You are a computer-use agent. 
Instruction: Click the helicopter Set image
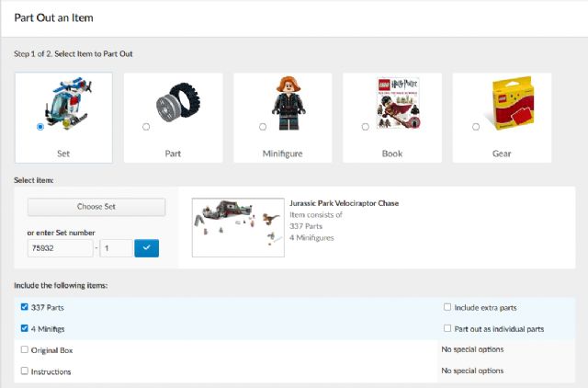click(x=64, y=103)
